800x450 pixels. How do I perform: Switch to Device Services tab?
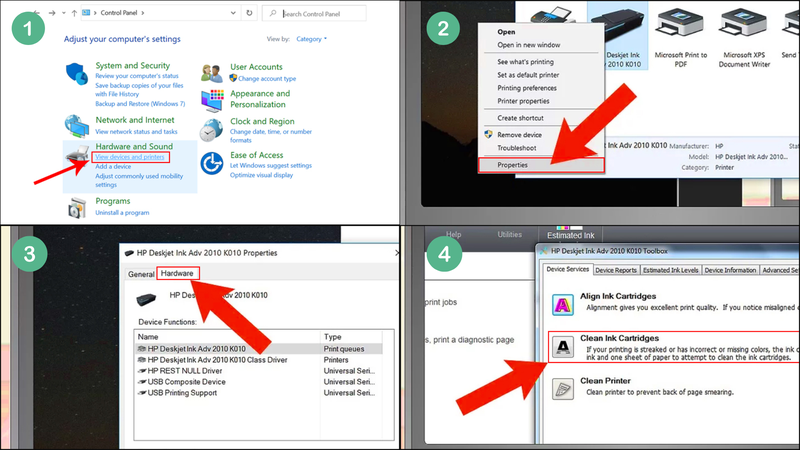click(x=567, y=269)
